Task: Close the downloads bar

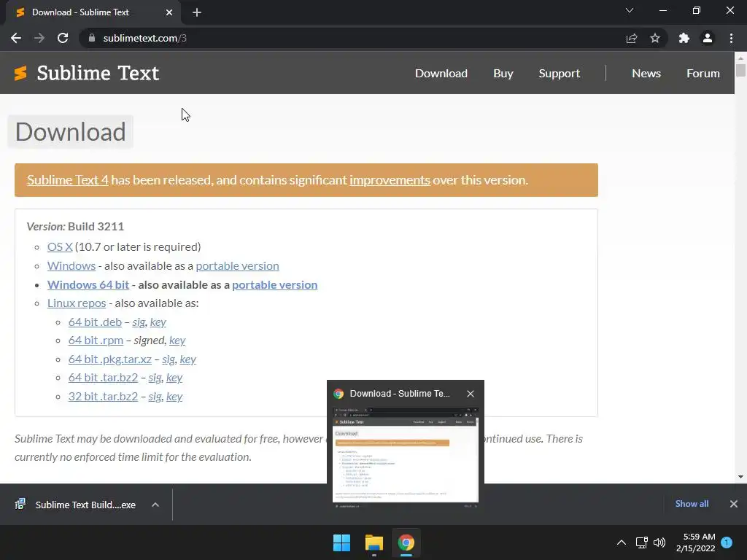Action: pyautogui.click(x=734, y=504)
